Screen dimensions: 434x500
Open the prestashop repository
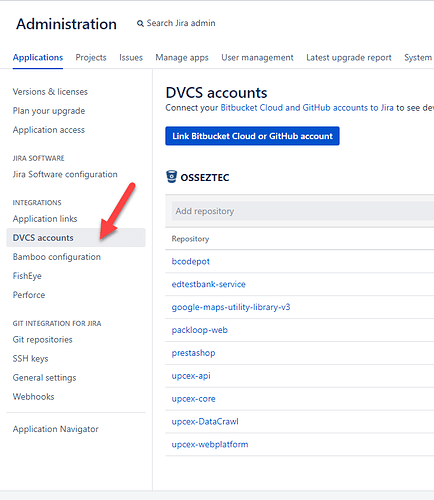[x=193, y=353]
